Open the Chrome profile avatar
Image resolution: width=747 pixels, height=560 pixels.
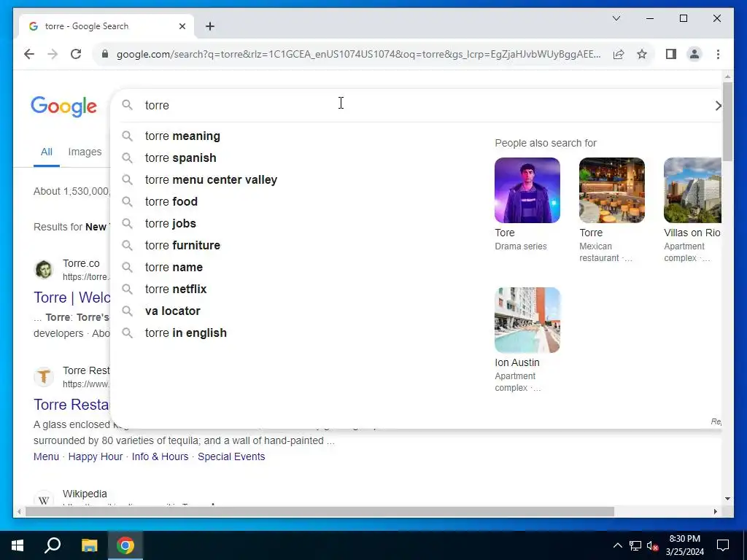(694, 54)
